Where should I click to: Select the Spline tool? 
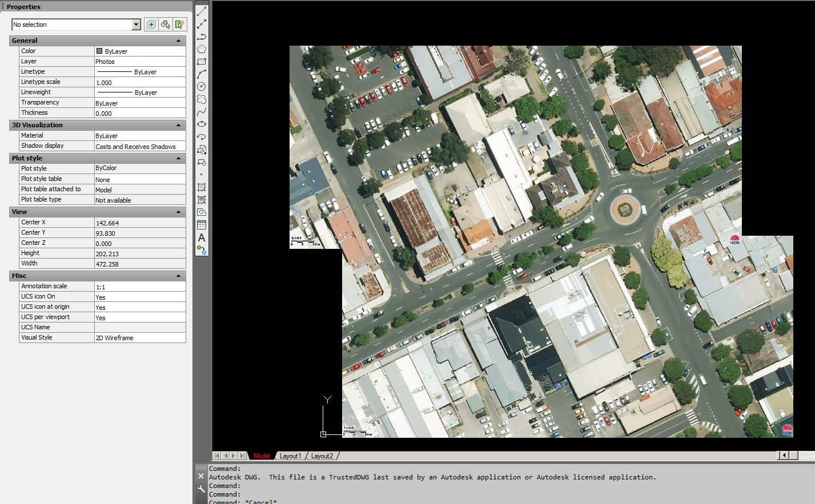coord(202,111)
